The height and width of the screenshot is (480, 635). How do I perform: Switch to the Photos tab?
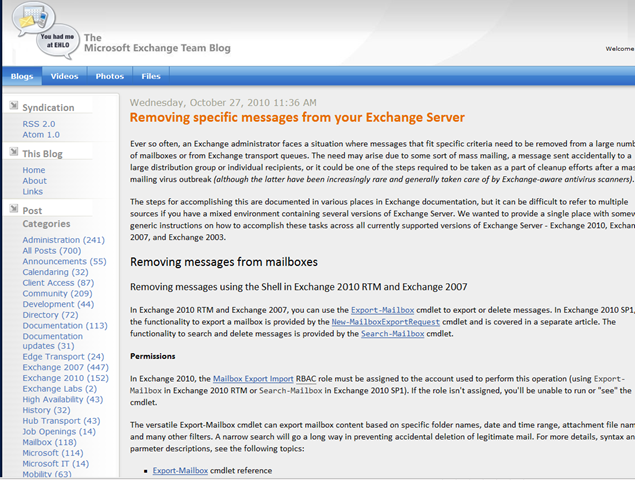tap(110, 76)
